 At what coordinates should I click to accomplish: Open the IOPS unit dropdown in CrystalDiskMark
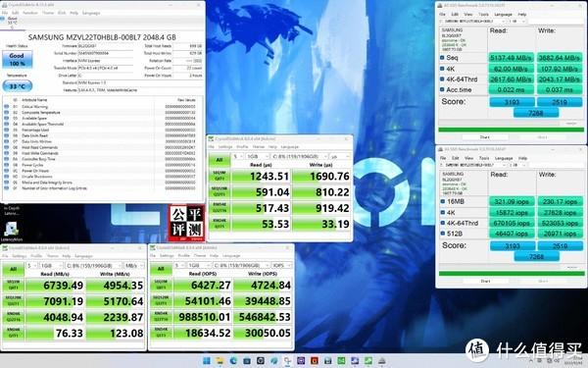281,265
